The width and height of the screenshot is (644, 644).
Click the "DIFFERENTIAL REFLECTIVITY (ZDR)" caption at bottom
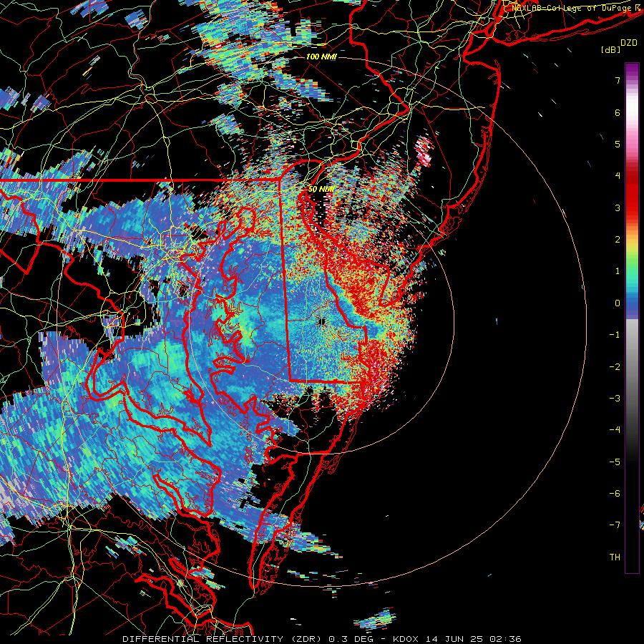(x=223, y=639)
